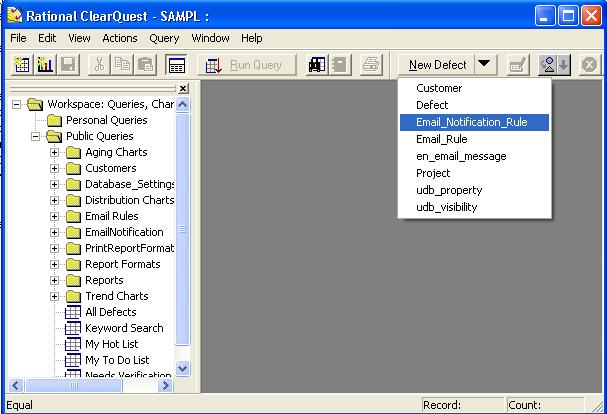Click the Aging Charts folder icon
The width and height of the screenshot is (607, 414).
point(73,153)
